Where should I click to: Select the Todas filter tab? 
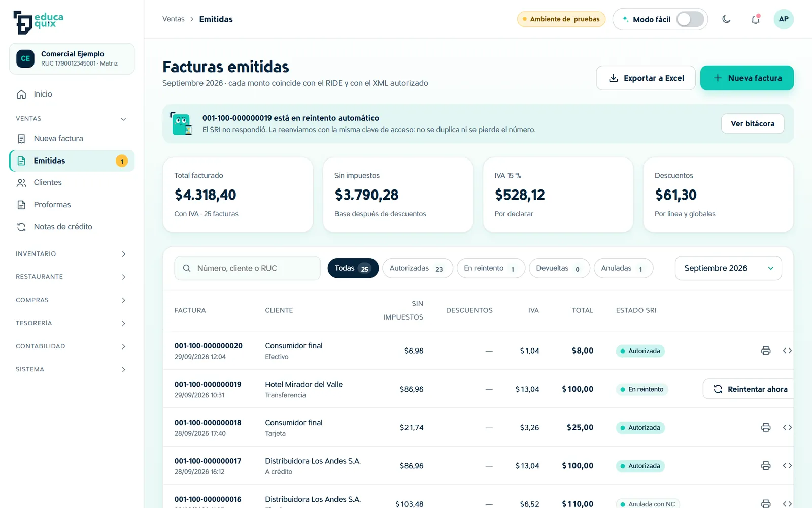[353, 268]
